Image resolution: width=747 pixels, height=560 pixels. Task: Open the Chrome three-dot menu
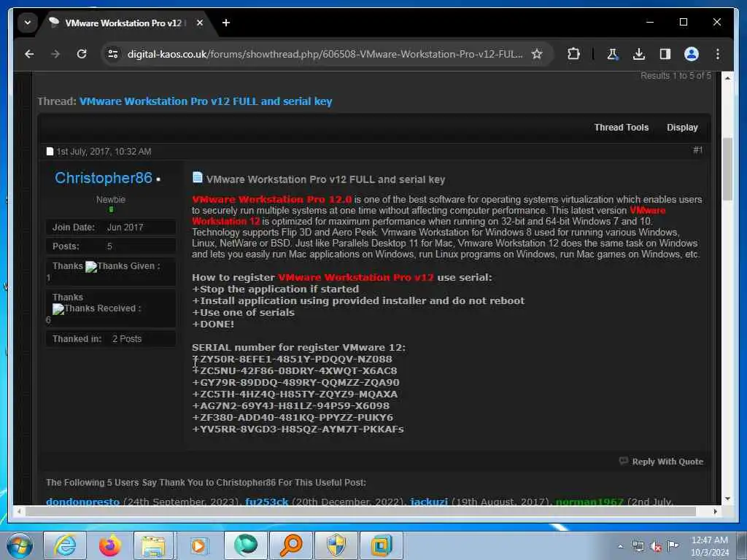(718, 54)
